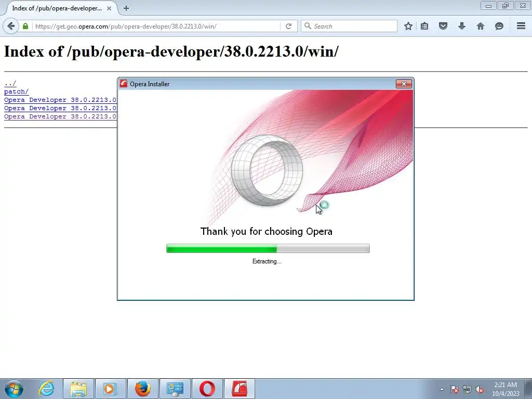Open the Opera browser taskbar icon
Viewport: 532px width, 399px height.
coord(207,389)
